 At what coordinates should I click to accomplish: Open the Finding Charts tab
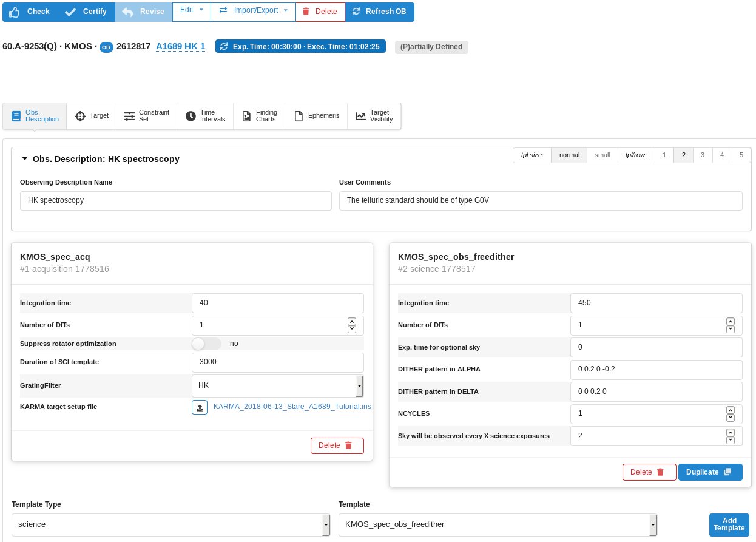(260, 116)
